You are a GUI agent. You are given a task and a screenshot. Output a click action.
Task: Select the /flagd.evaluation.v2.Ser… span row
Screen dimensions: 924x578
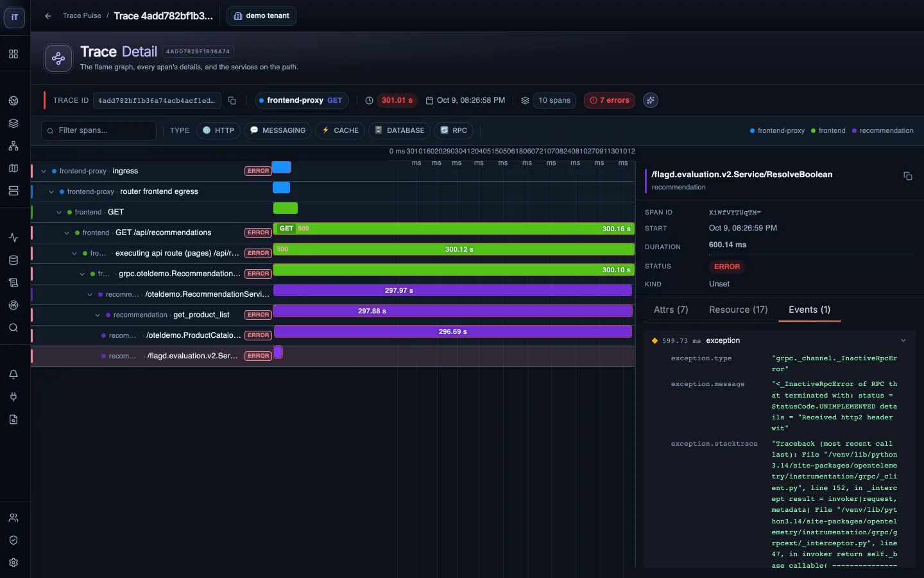332,356
